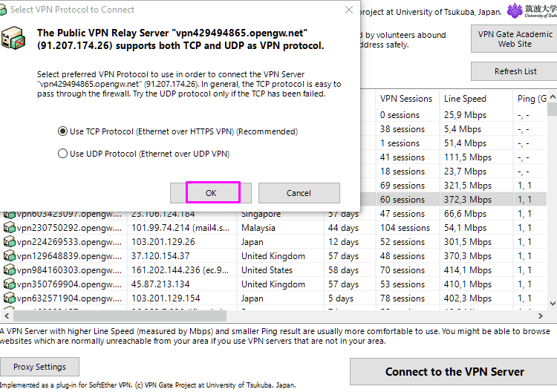The image size is (557, 392).
Task: Close the Select VPN Protocol dialog
Action: [x=349, y=10]
